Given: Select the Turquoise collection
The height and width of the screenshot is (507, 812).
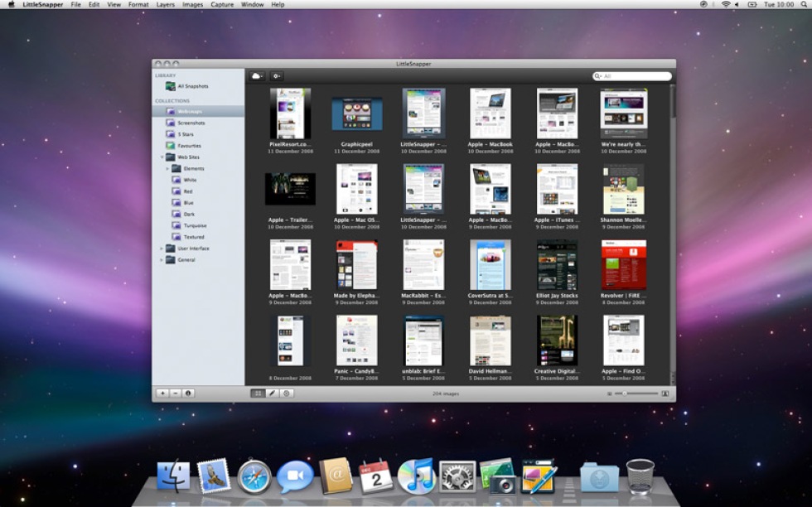Looking at the screenshot, I should tap(198, 225).
